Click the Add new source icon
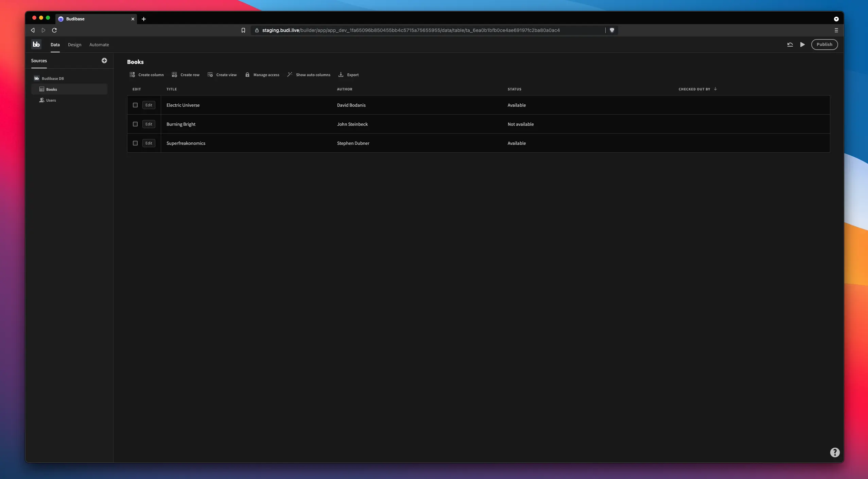 104,60
